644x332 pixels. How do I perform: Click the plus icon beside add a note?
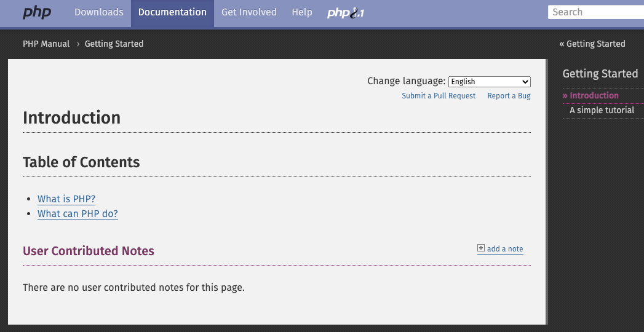(481, 248)
